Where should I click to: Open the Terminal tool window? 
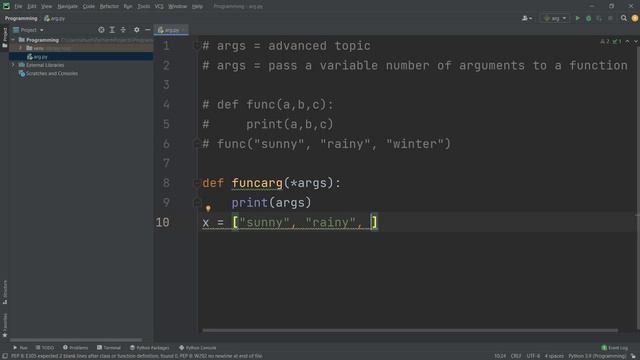click(109, 348)
